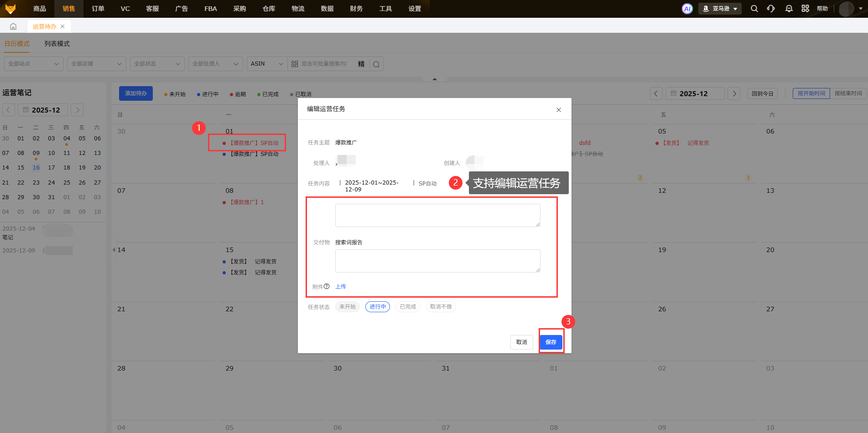Collapse the filter bar with up arrow

point(435,79)
